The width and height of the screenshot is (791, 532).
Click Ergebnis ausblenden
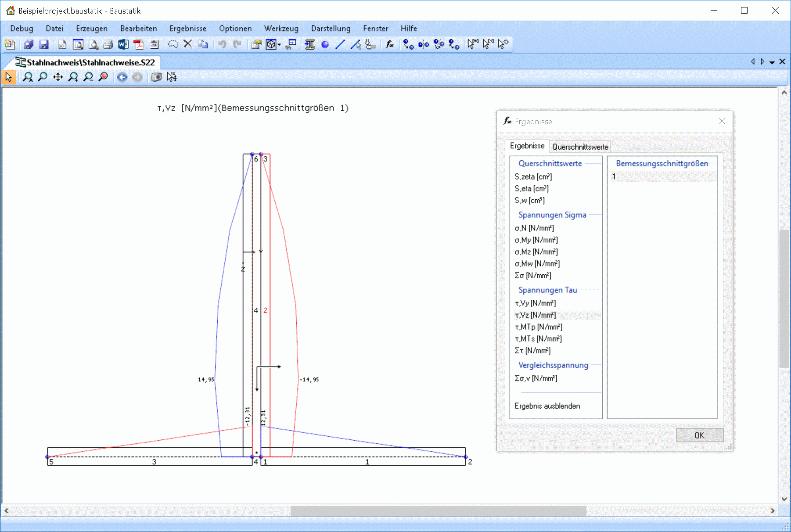(547, 406)
